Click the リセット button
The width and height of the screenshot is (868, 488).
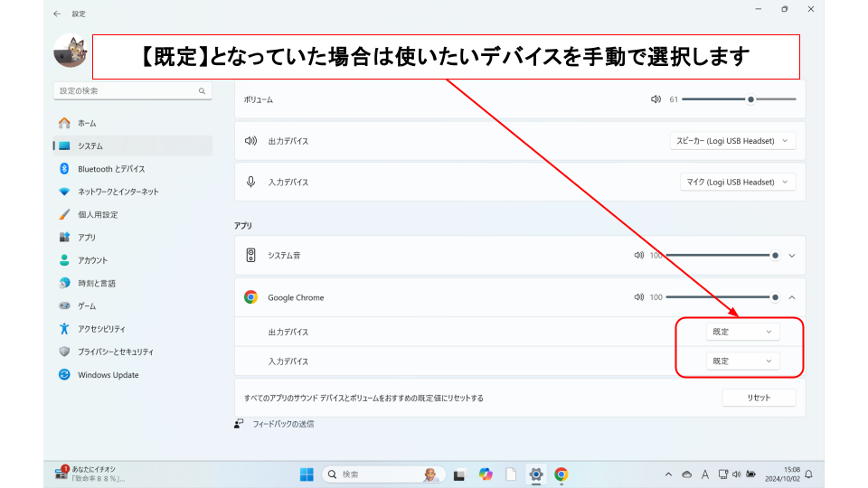(x=759, y=398)
